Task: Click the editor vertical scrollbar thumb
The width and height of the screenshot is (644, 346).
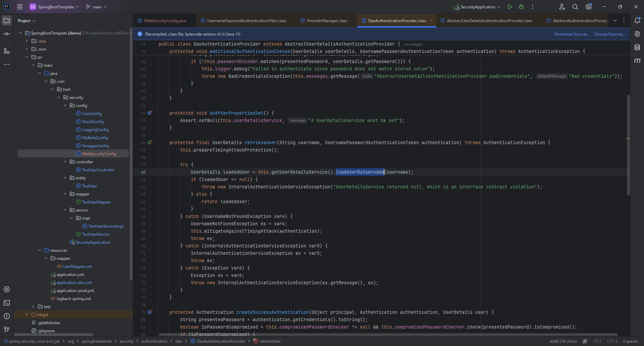Action: pos(628,145)
